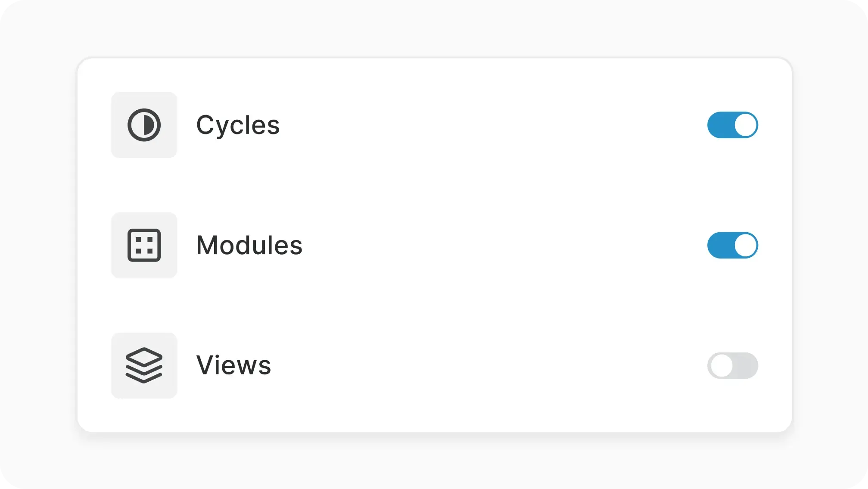Disable the Cycles toggle switch
Screen dimensions: 868x489
[732, 125]
